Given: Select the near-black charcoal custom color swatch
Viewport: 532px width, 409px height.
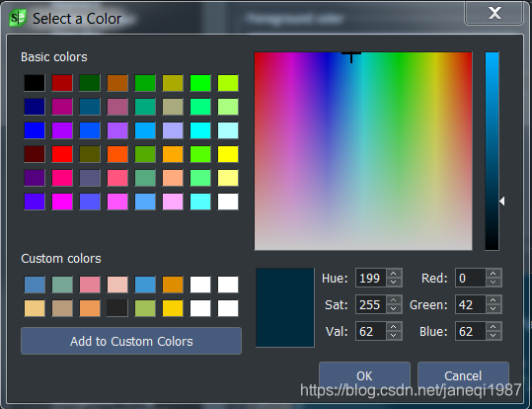Looking at the screenshot, I should tap(117, 308).
